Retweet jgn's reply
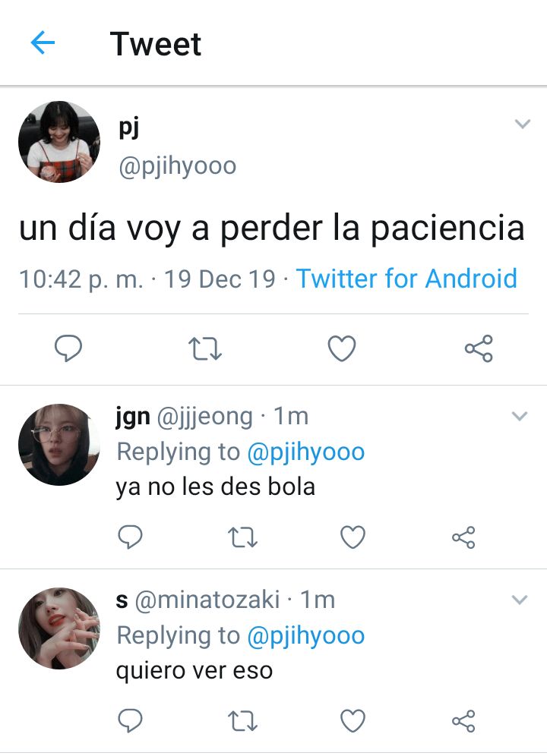The width and height of the screenshot is (547, 756). [242, 537]
